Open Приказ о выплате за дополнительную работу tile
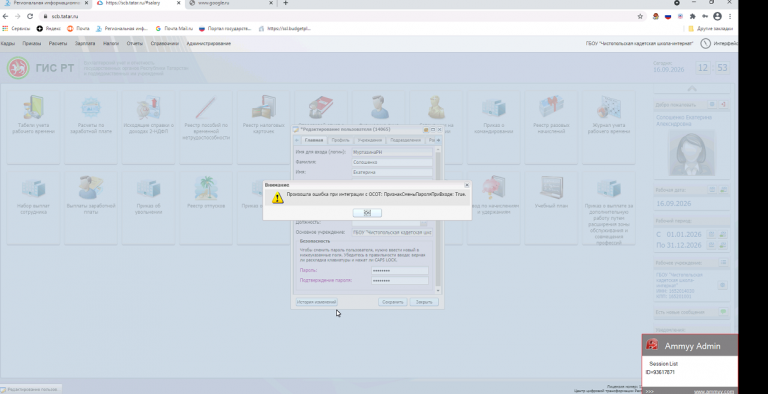 [x=609, y=208]
